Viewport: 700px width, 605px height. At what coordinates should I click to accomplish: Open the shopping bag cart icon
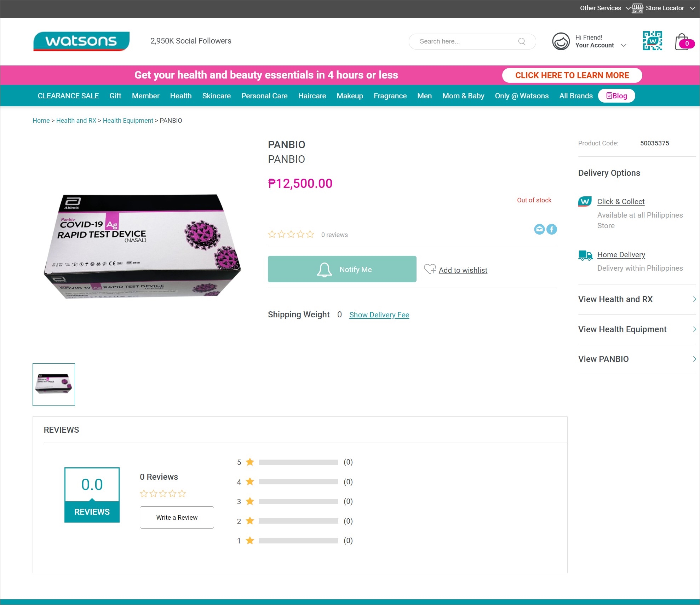coord(682,42)
